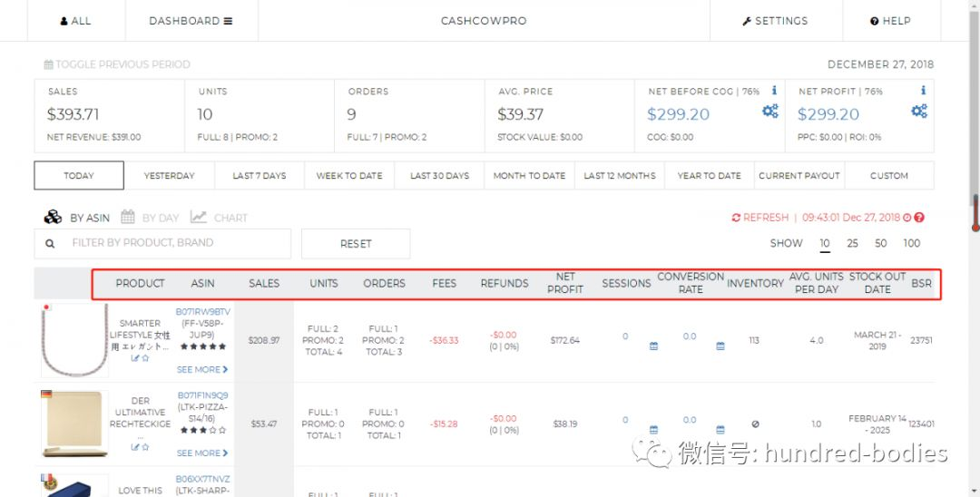The image size is (980, 497).
Task: Switch to the BY DAY calendar view
Action: click(150, 218)
